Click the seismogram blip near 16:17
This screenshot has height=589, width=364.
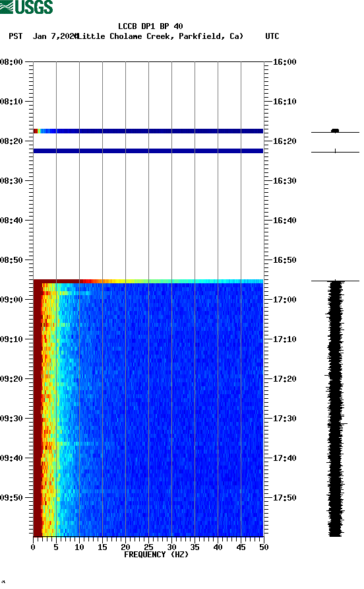point(335,131)
